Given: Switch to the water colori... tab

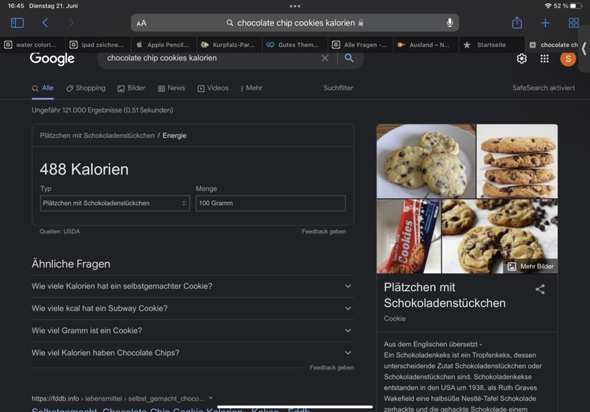Looking at the screenshot, I should tap(32, 45).
